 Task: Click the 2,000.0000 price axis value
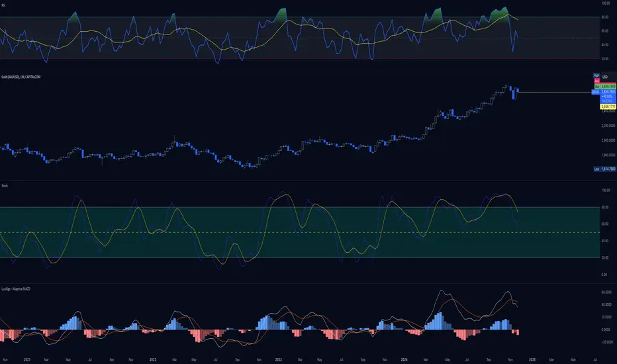point(608,140)
